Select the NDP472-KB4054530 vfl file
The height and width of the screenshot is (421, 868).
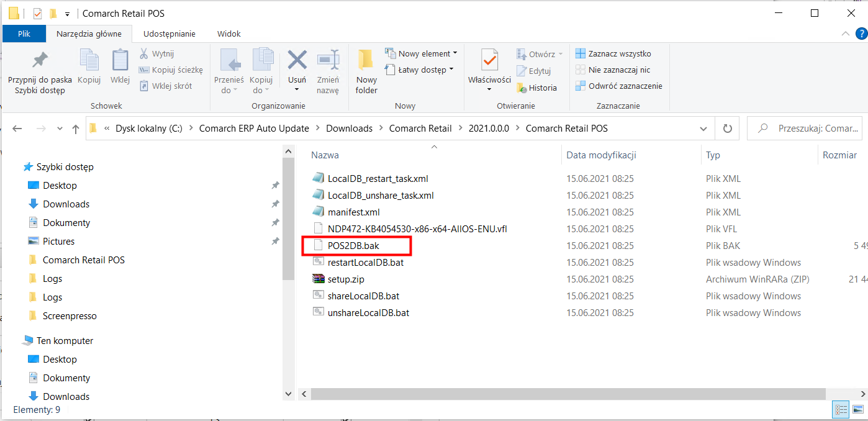[417, 229]
